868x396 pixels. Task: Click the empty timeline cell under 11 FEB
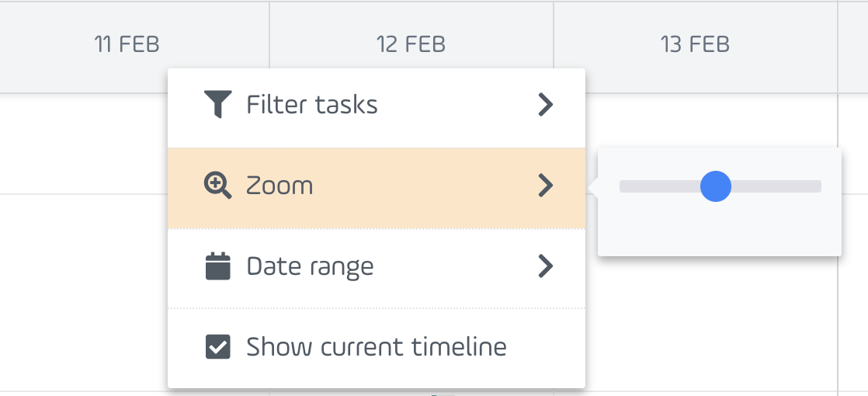pyautogui.click(x=83, y=144)
